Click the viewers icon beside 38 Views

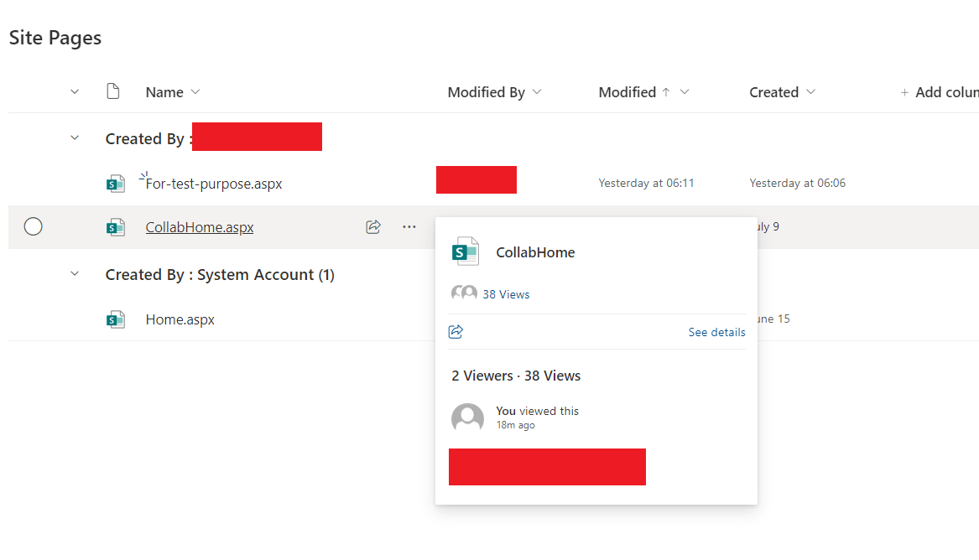pos(464,293)
